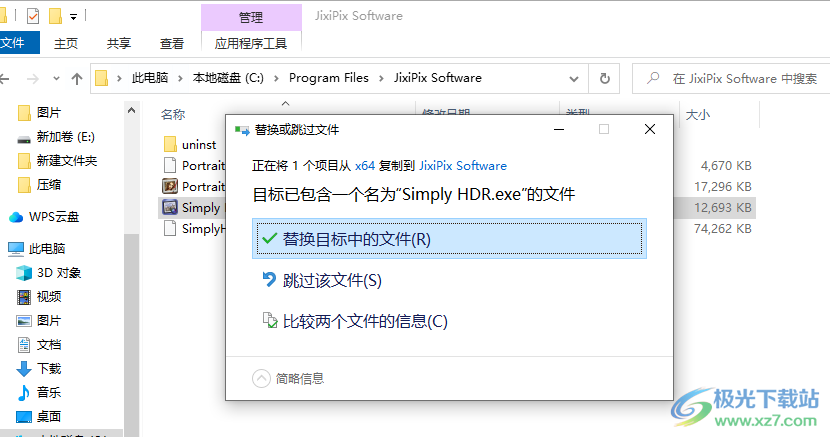The height and width of the screenshot is (437, 830).
Task: Open the 主页 ribbon tab
Action: [66, 43]
